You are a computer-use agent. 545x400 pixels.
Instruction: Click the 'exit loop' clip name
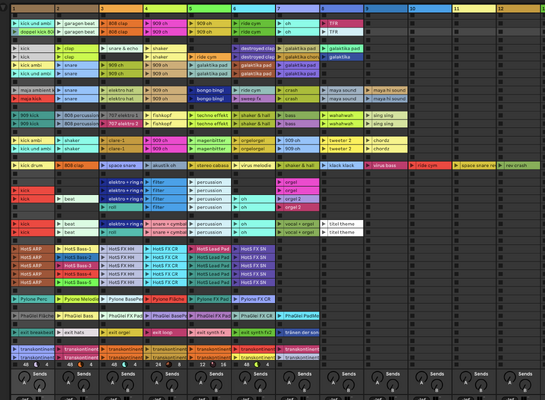[162, 333]
